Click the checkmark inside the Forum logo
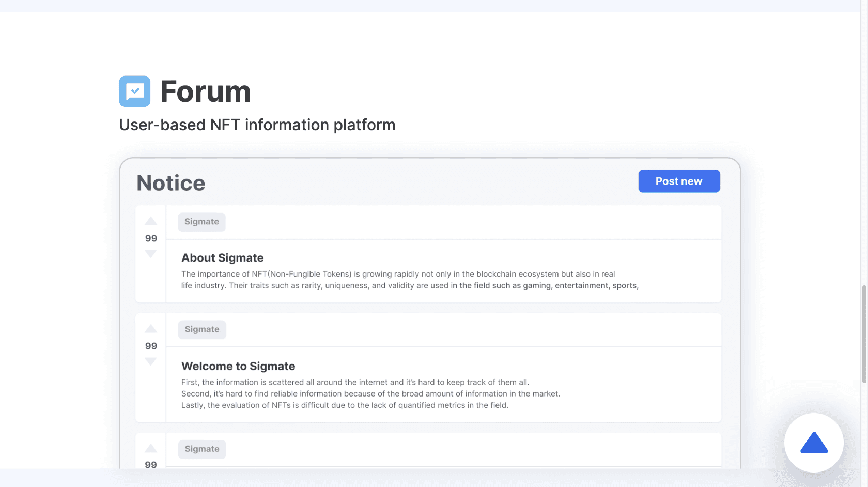This screenshot has width=868, height=487. [x=134, y=92]
